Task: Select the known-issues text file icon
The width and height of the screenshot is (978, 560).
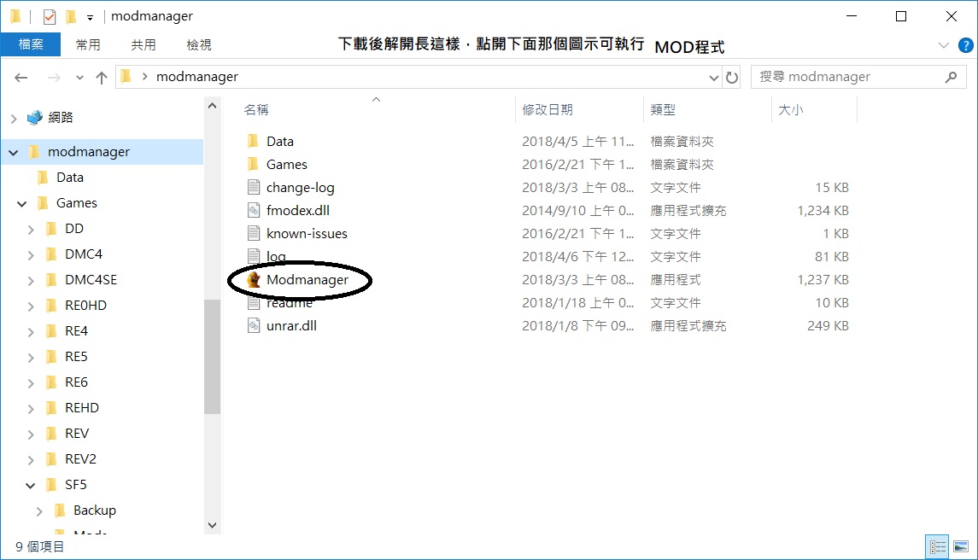Action: pyautogui.click(x=253, y=233)
